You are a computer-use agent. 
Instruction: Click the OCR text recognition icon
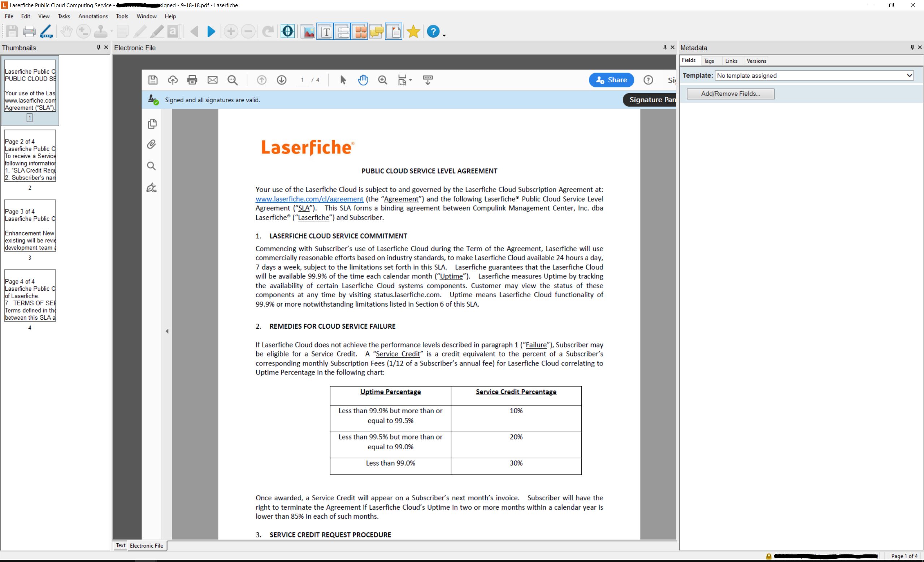(288, 31)
